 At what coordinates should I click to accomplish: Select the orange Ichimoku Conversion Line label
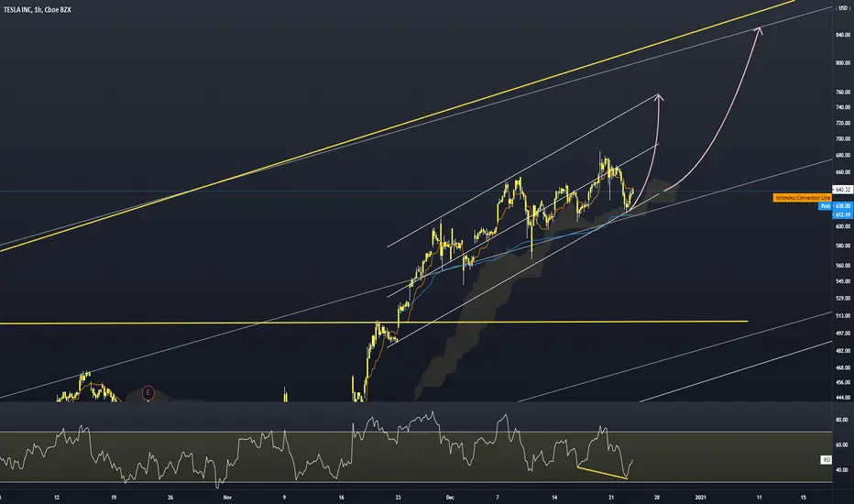pyautogui.click(x=803, y=198)
